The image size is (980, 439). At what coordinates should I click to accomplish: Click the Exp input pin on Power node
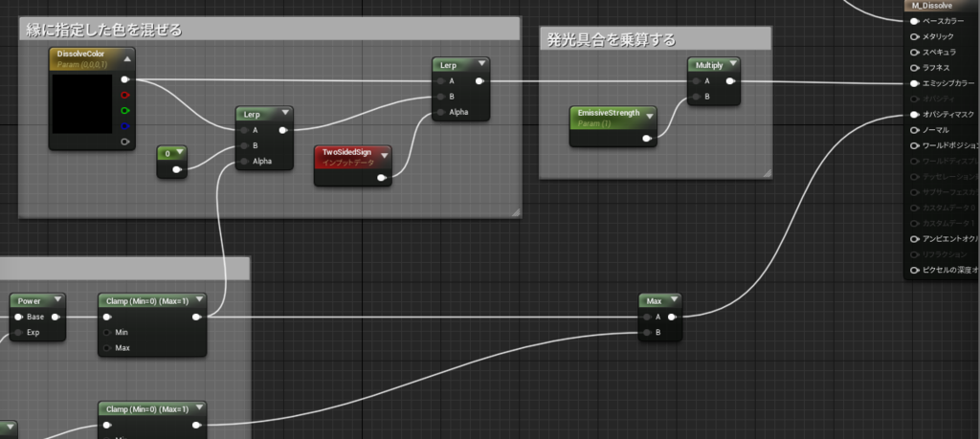[18, 333]
